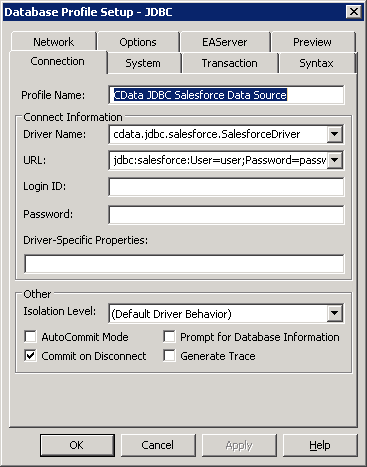Open the System tab
Screen dimensions: 367x467
click(x=143, y=63)
